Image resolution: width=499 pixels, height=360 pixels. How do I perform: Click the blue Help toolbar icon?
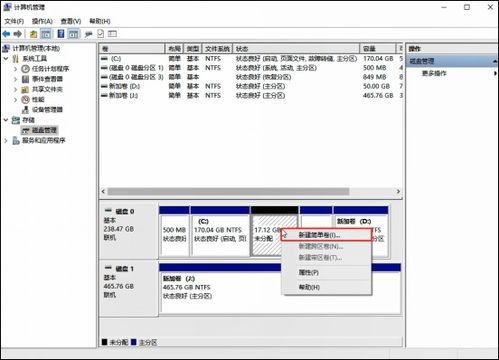click(x=61, y=34)
